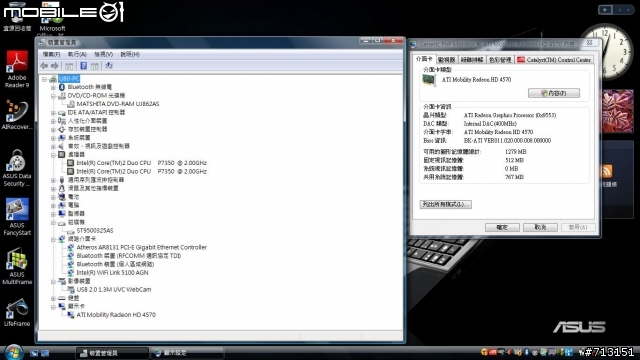Collapse the processors (處理器) category

[x=53, y=155]
